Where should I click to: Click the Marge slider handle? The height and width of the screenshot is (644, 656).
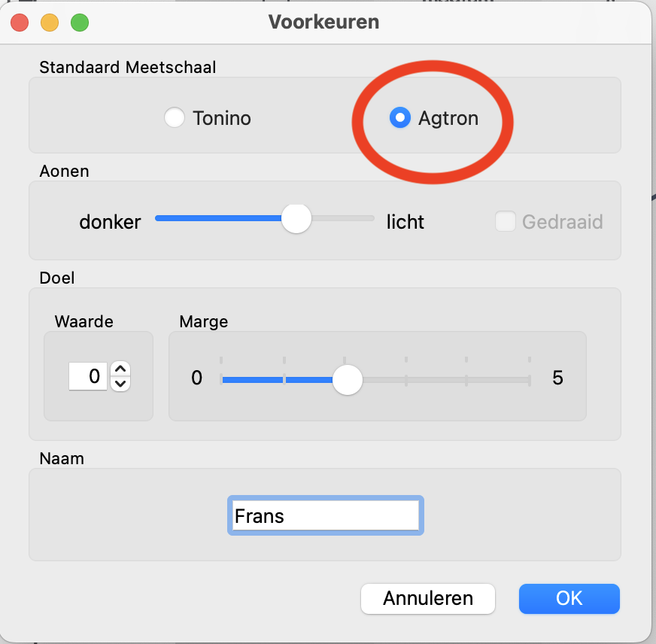347,380
